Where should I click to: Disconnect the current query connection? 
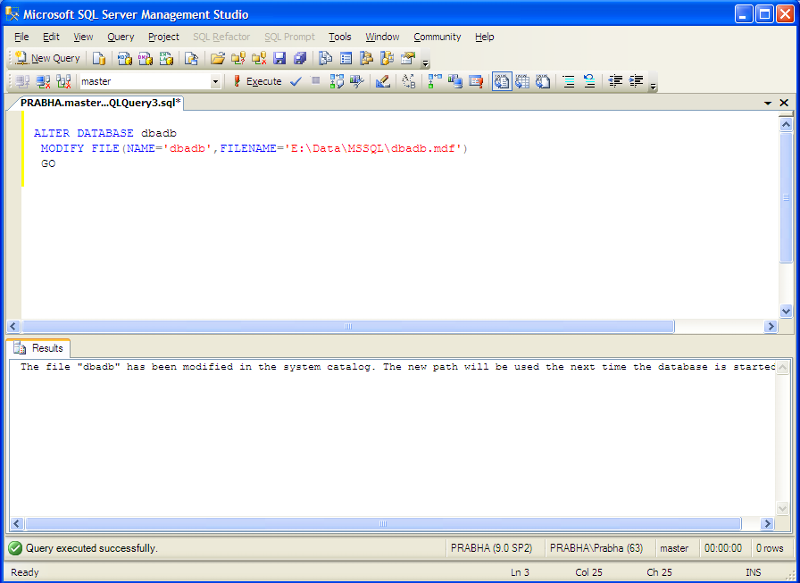[43, 81]
